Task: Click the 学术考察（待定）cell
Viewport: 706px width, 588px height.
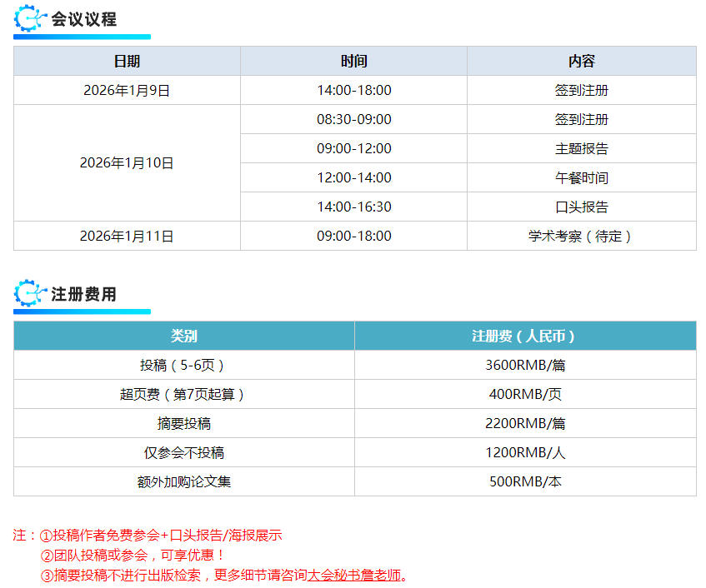Action: click(x=581, y=236)
